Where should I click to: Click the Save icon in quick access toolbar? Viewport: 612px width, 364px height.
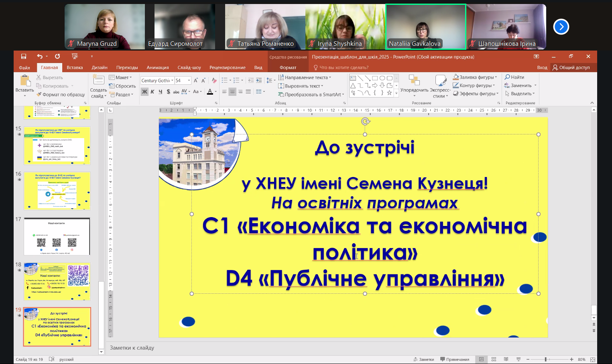tap(24, 57)
